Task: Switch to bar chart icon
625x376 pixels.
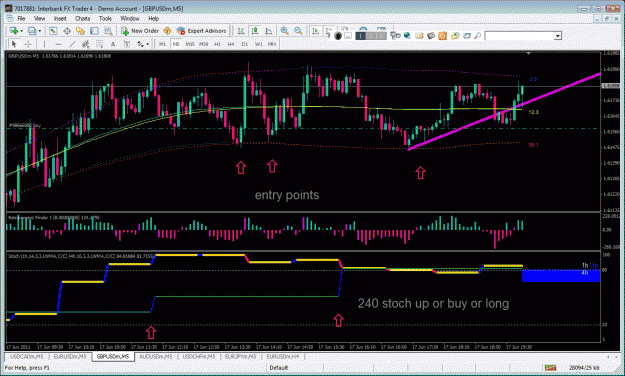Action: coord(241,31)
